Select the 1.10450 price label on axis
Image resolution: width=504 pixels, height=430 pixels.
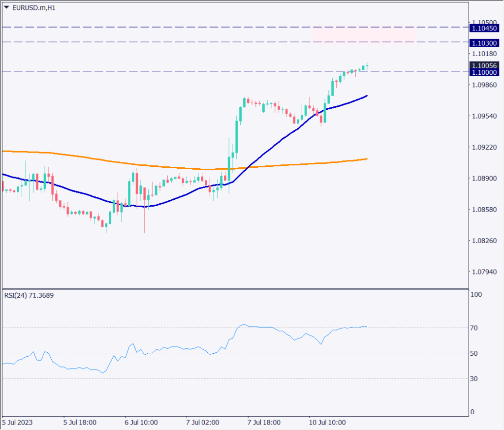click(484, 28)
